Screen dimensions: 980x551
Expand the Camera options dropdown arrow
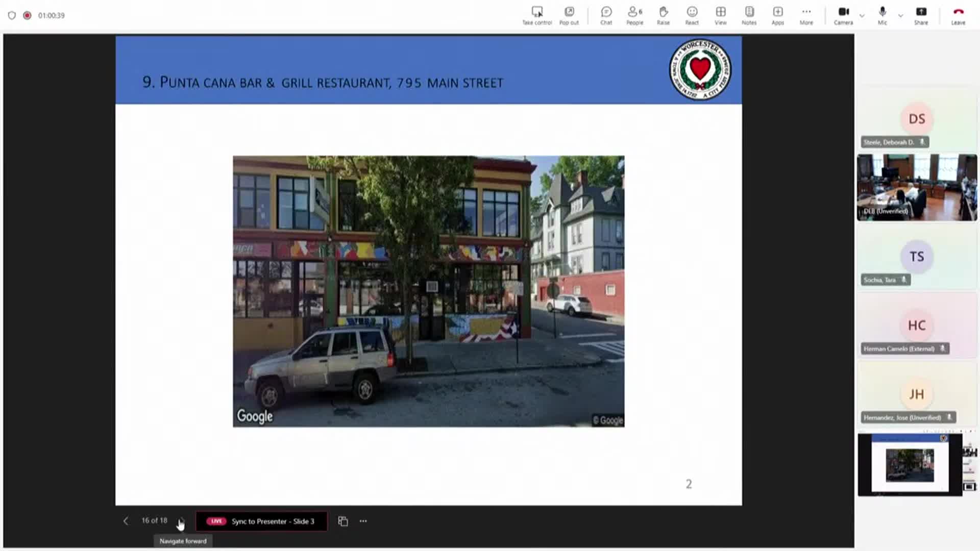(x=862, y=16)
